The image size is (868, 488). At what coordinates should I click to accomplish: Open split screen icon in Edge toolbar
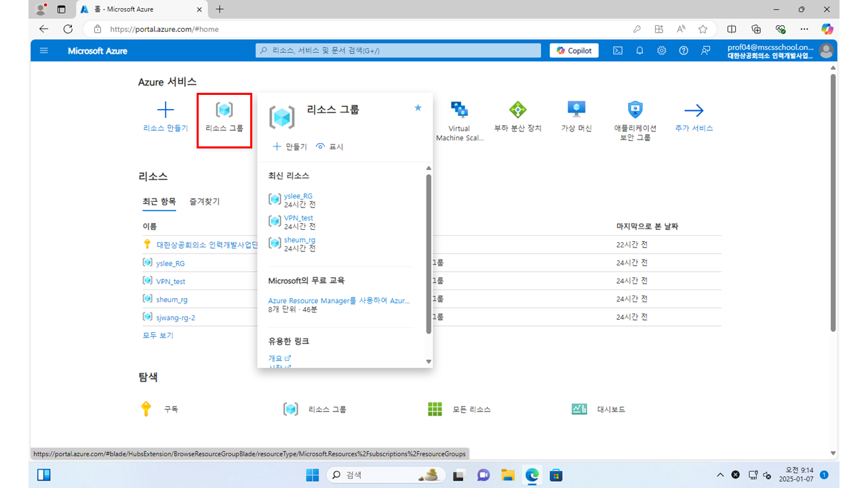pos(732,29)
